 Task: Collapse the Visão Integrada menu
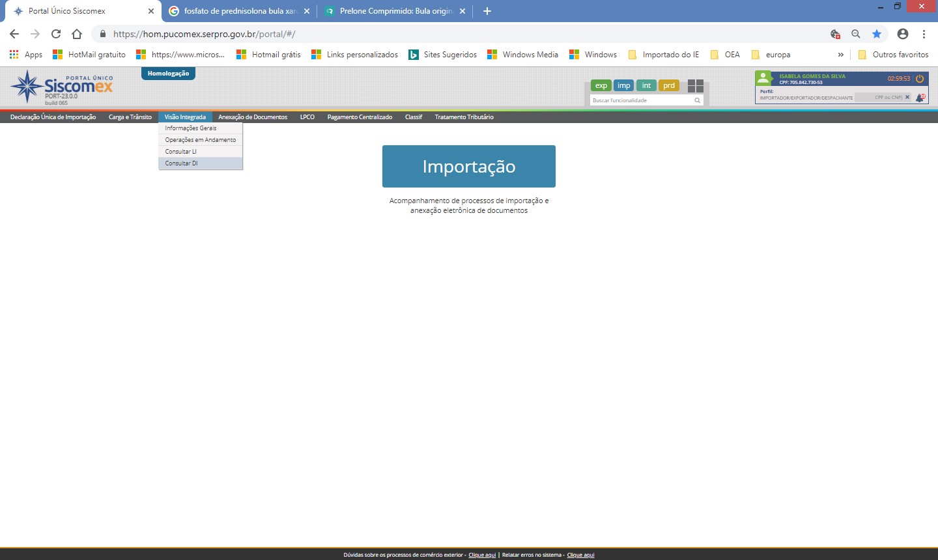click(x=185, y=117)
